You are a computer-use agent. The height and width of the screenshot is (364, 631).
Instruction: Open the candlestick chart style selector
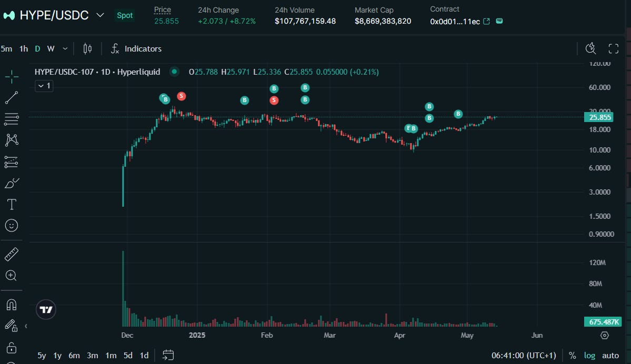point(87,49)
